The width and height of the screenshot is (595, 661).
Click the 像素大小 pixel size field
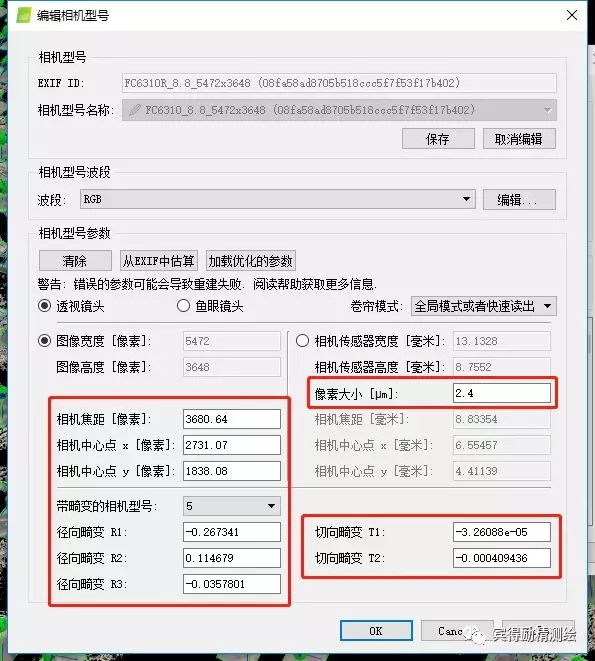pos(502,393)
